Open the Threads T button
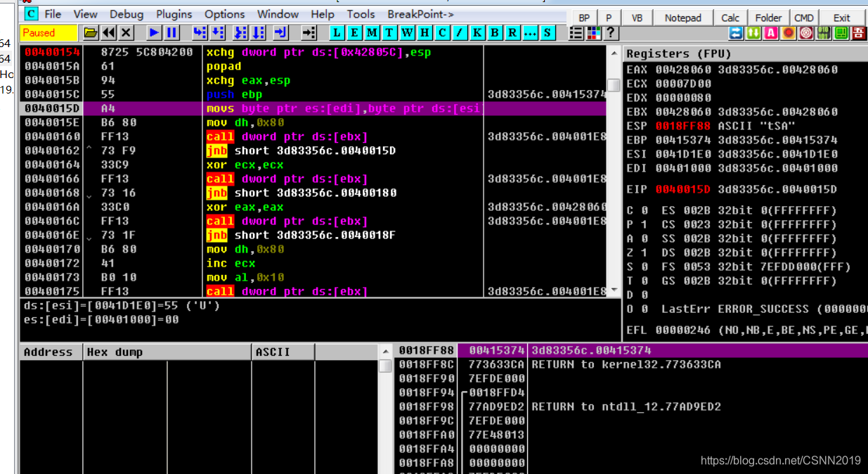The image size is (868, 474). point(389,32)
